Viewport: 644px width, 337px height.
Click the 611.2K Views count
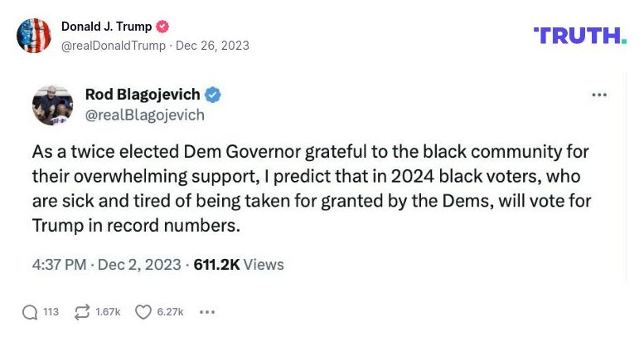[239, 265]
